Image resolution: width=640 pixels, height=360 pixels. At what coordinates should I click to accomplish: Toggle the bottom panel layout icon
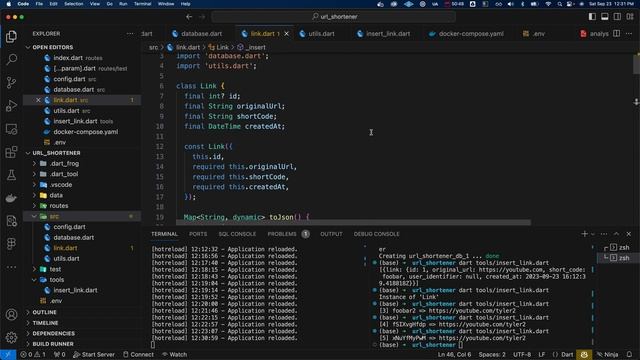pos(604,17)
